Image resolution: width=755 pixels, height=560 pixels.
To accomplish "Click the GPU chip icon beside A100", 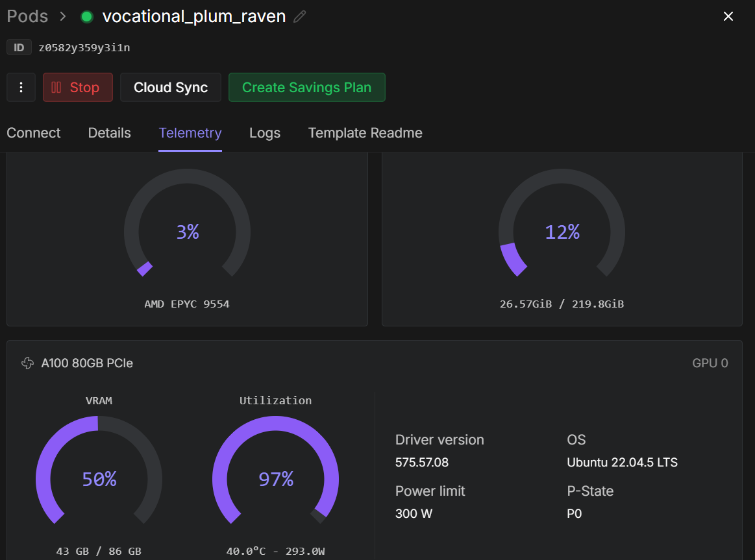I will [x=28, y=363].
